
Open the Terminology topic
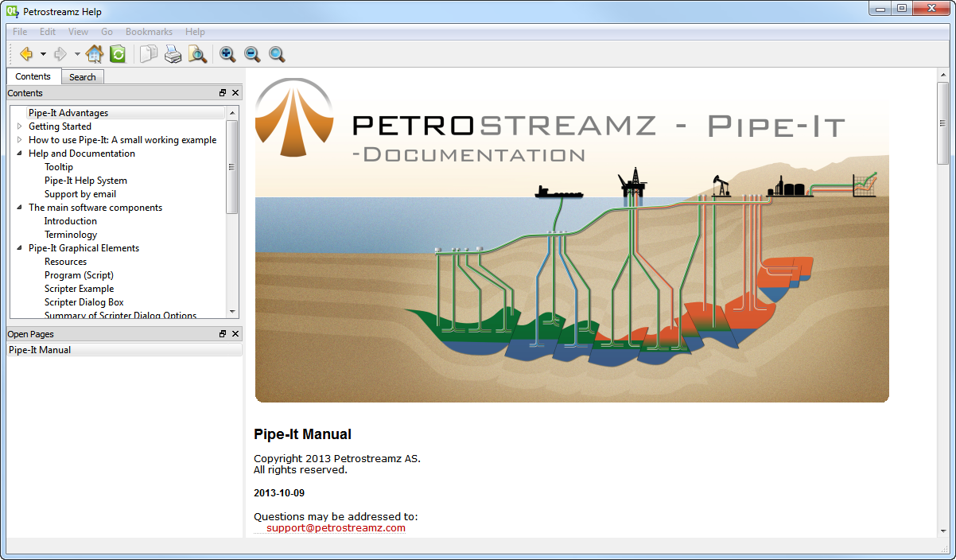[x=71, y=235]
